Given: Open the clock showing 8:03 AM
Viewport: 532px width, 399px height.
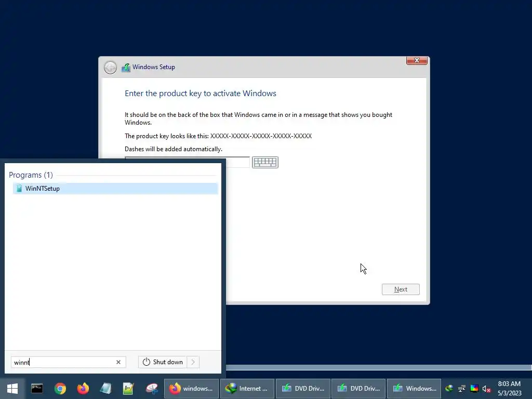Looking at the screenshot, I should coord(509,389).
